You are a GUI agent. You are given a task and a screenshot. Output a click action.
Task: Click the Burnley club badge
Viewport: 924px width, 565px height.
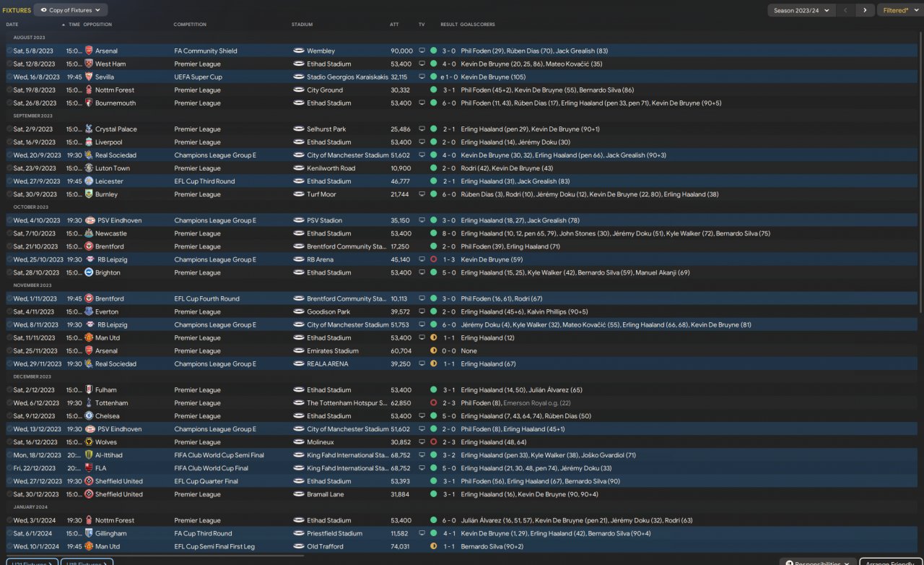pyautogui.click(x=89, y=194)
